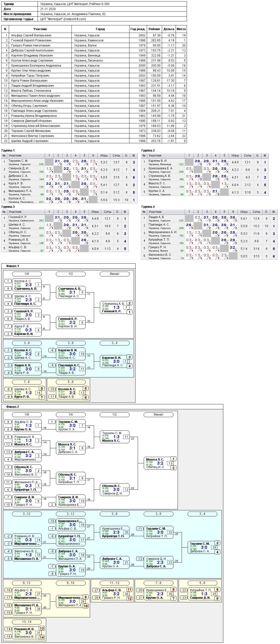Click the 5...6 placement round label in Финал-1
Viewport: 280px width, 644px height.
71,382
